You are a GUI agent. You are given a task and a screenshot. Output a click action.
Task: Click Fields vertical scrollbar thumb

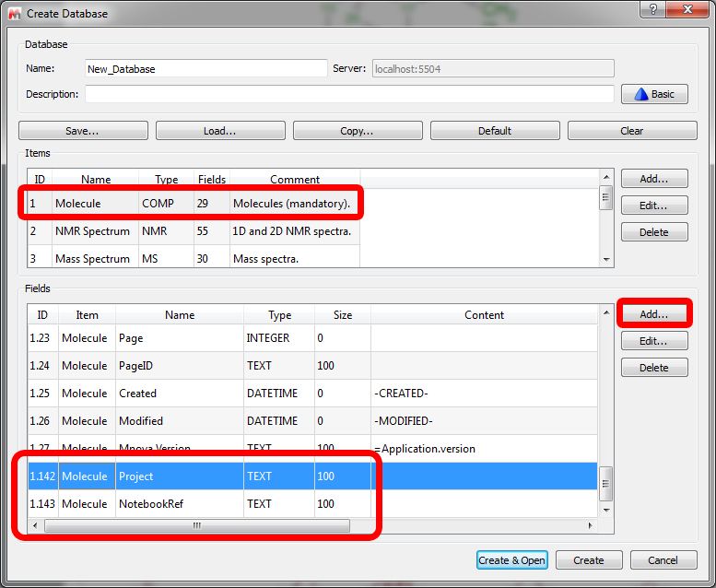(x=605, y=484)
